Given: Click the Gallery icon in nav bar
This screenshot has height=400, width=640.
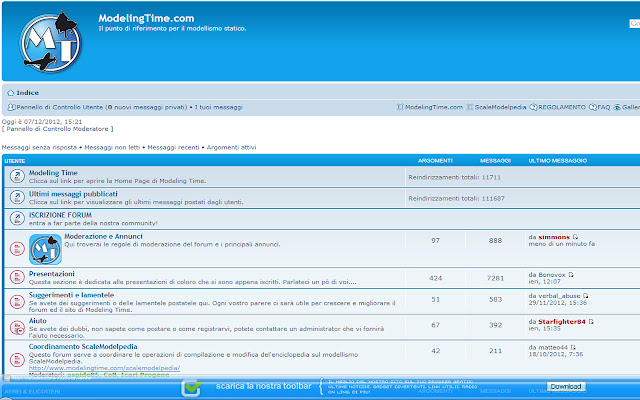Looking at the screenshot, I should click(x=617, y=107).
